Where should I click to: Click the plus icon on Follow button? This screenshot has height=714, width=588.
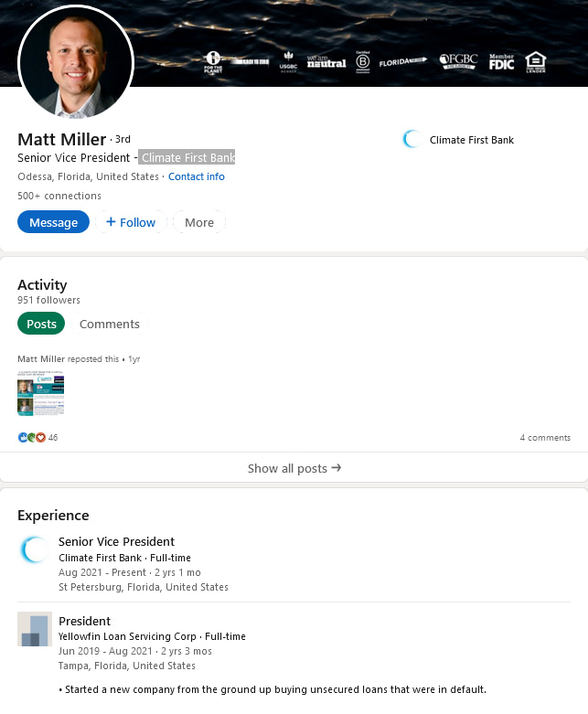coord(111,222)
